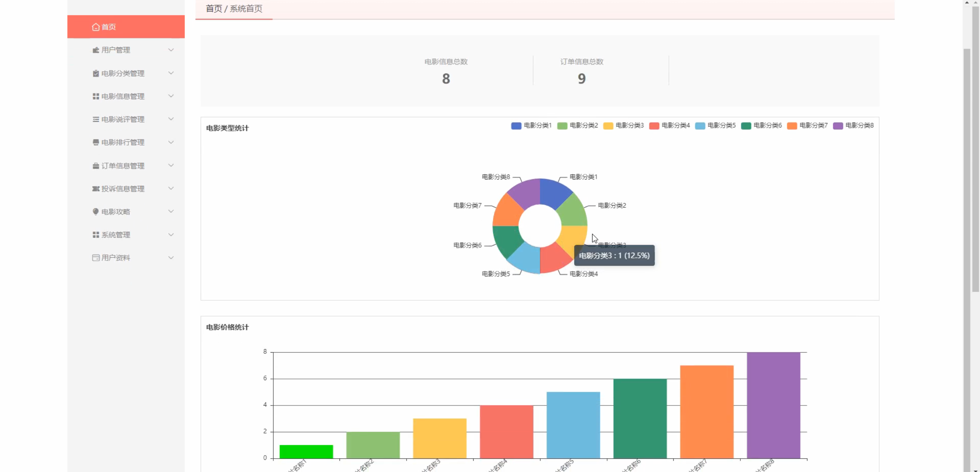980x472 pixels.
Task: Click the purple bar in 电影价格统计
Action: pos(773,405)
